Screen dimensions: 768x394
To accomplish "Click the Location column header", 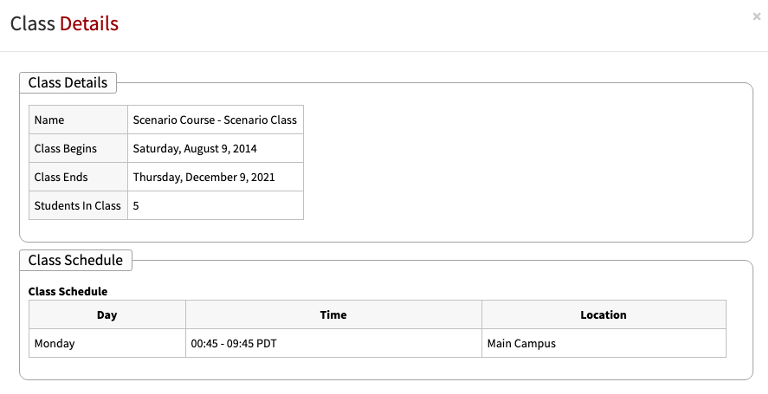I will pyautogui.click(x=604, y=315).
